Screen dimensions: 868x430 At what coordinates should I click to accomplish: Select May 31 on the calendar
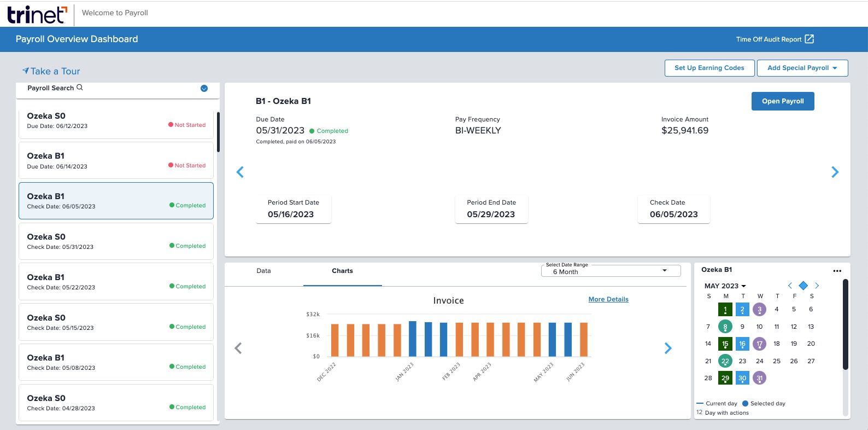point(759,378)
